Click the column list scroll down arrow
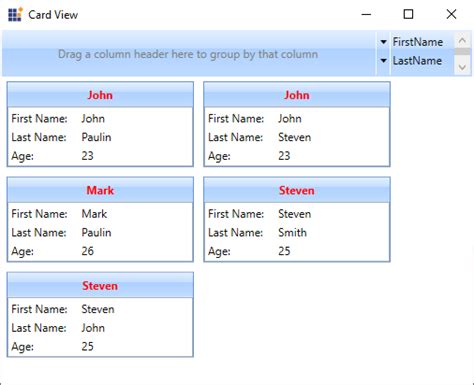Screen dimensions: 474x385 coord(462,67)
